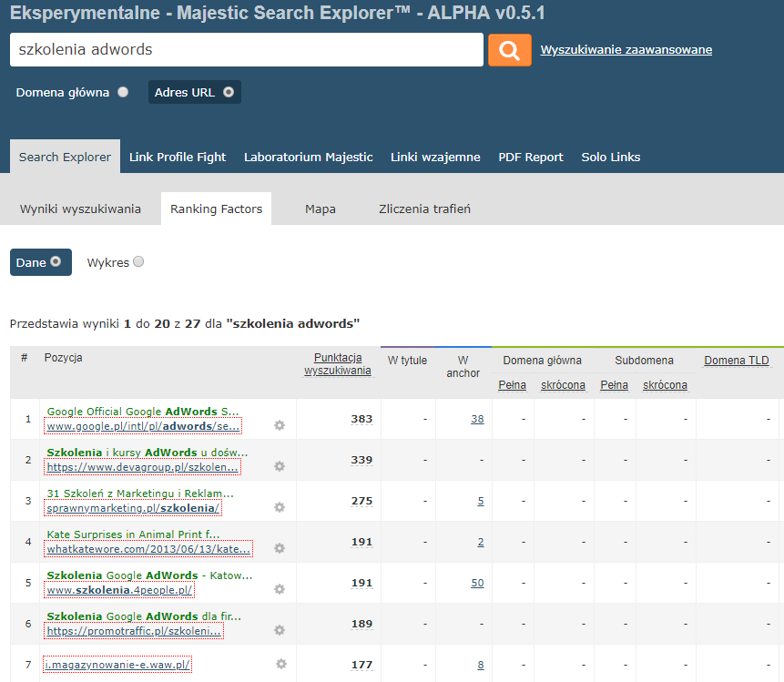The height and width of the screenshot is (682, 784).
Task: Switch to Wyniki wyszukiwania sub-tab
Action: 80,209
